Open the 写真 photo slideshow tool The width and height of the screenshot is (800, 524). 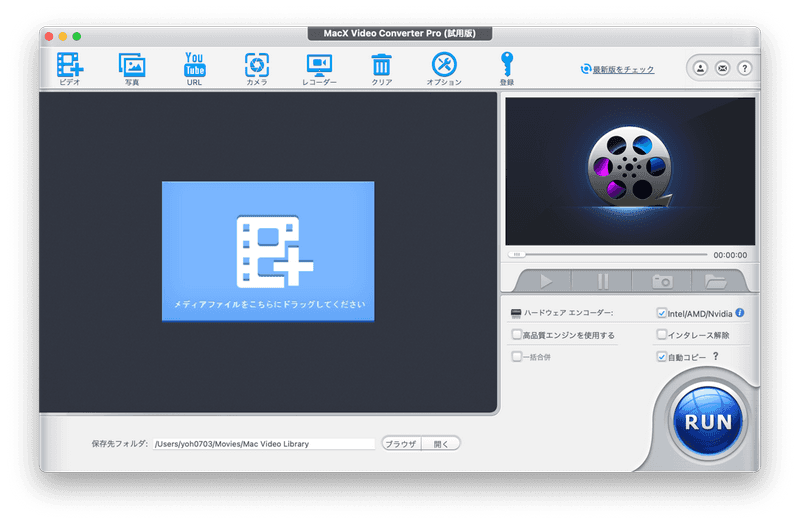132,65
